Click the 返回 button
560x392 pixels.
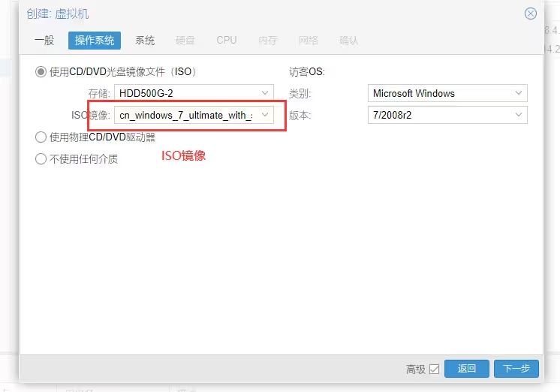tap(467, 369)
